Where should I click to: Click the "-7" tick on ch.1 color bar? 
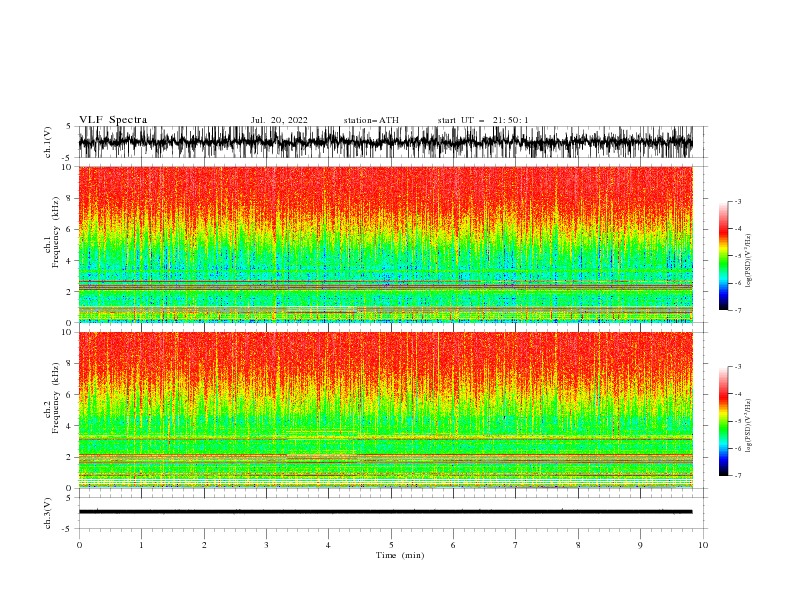(x=738, y=310)
